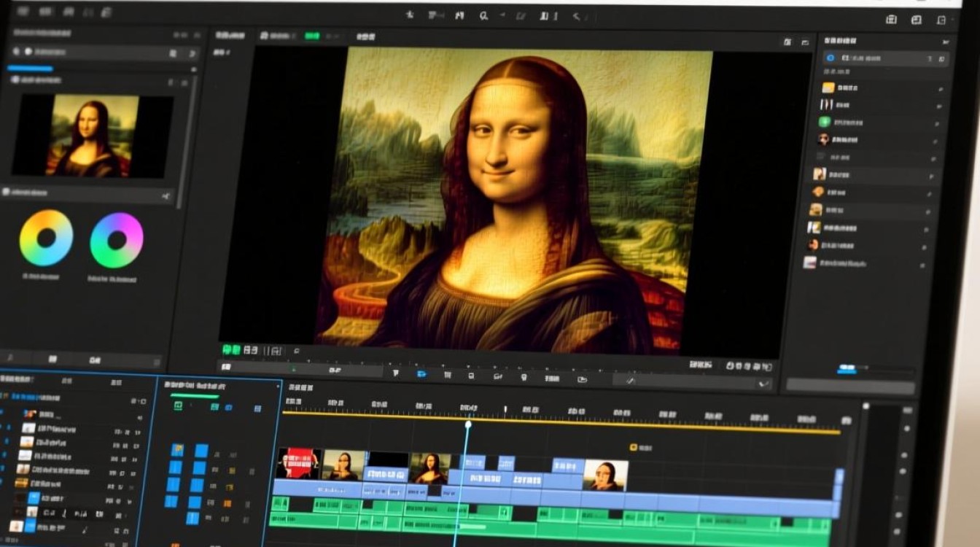This screenshot has height=547, width=980.
Task: Click the blue circle icon in right panel header row
Action: 830,58
